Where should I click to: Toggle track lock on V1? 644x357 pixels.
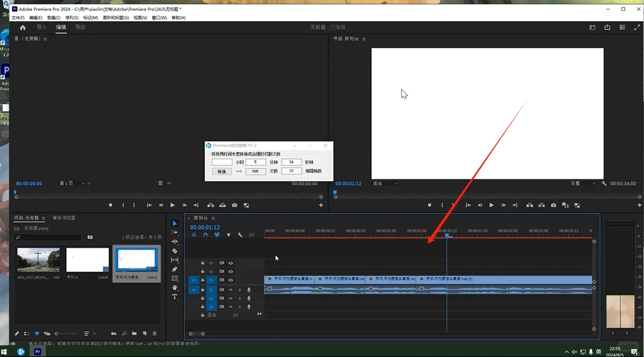(x=202, y=280)
